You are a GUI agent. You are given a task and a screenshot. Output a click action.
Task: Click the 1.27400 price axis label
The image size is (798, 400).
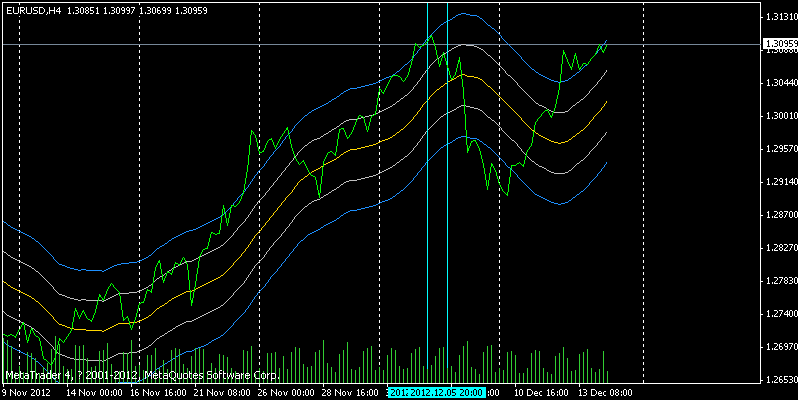pyautogui.click(x=781, y=314)
